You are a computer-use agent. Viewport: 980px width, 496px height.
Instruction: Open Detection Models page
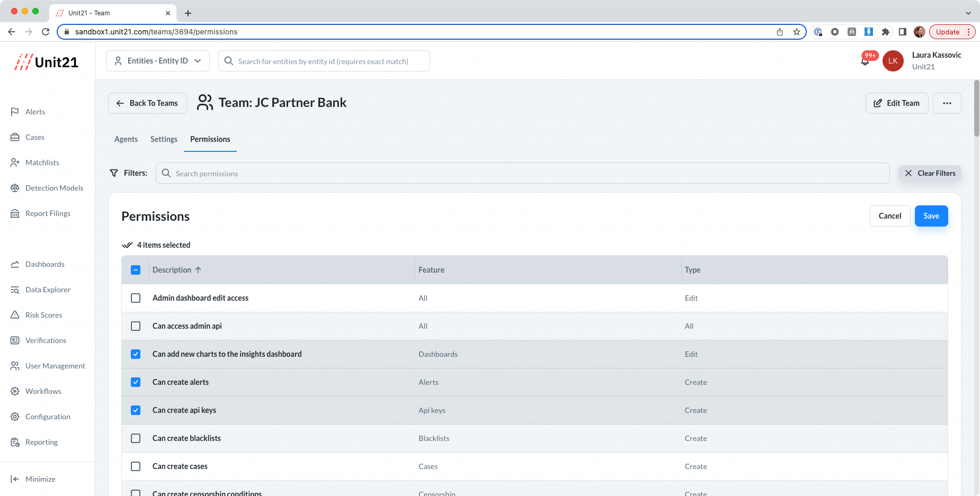(x=54, y=188)
